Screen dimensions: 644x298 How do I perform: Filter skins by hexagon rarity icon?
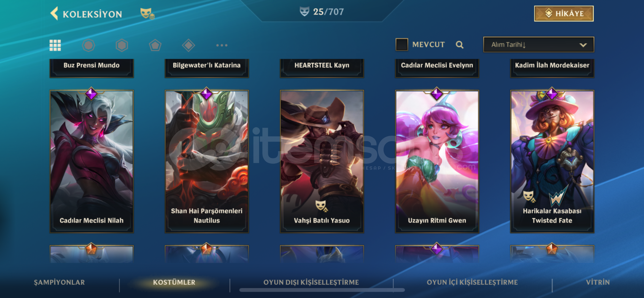coord(122,45)
